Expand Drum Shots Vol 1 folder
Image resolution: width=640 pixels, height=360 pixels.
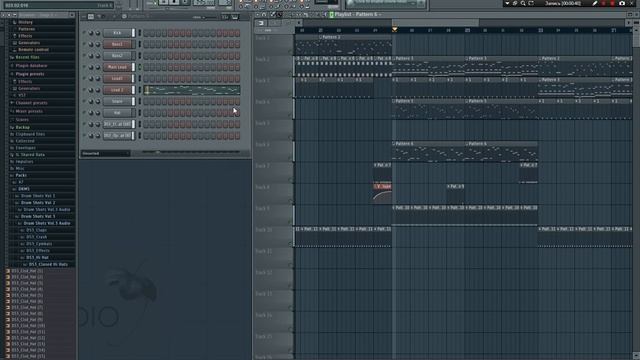(x=38, y=196)
